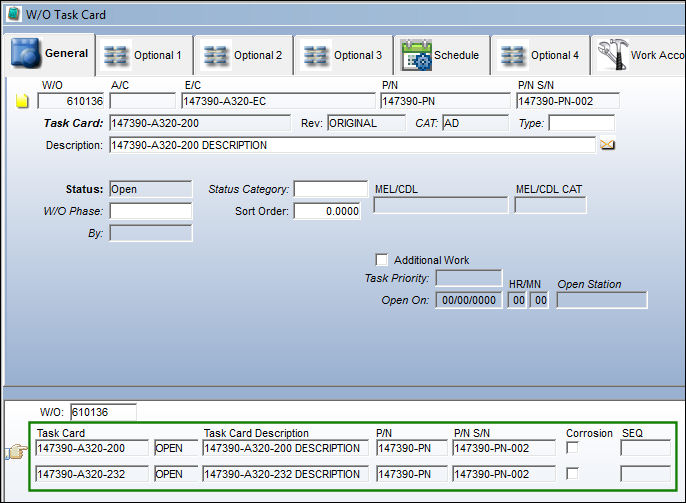Click the Optional 3 tab icon
Screen dimensions: 686x503
[316, 56]
